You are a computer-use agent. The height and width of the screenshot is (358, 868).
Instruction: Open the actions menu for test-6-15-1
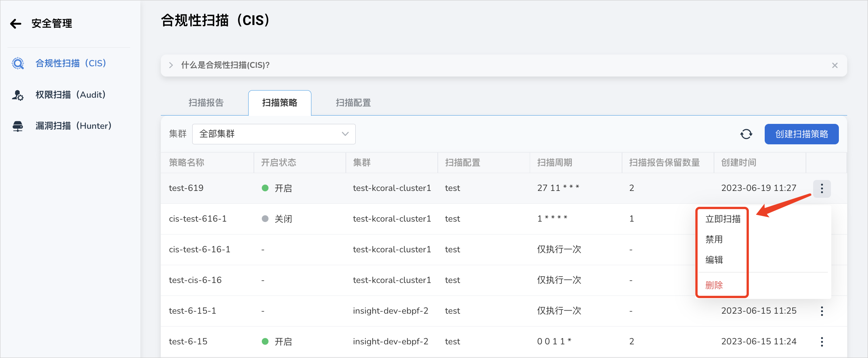click(822, 311)
